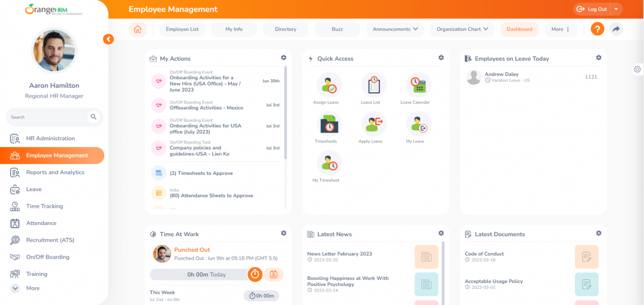Image resolution: width=644 pixels, height=305 pixels.
Task: Open the Leave Calendar icon
Action: 418,85
